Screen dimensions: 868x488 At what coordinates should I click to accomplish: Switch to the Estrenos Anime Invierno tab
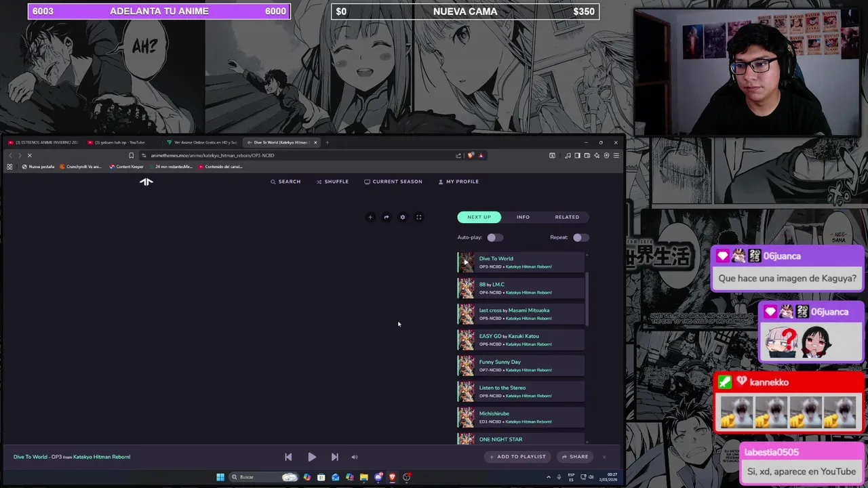43,142
